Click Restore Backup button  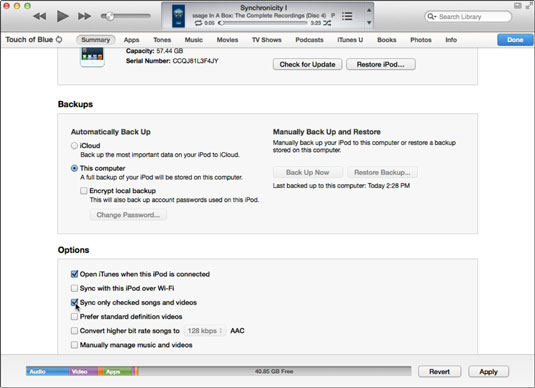382,172
